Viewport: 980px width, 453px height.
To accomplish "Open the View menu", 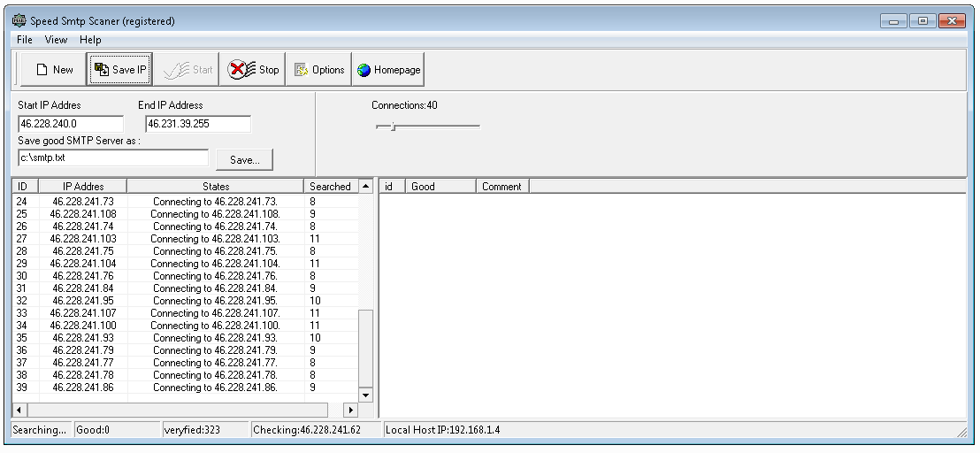I will (x=56, y=40).
